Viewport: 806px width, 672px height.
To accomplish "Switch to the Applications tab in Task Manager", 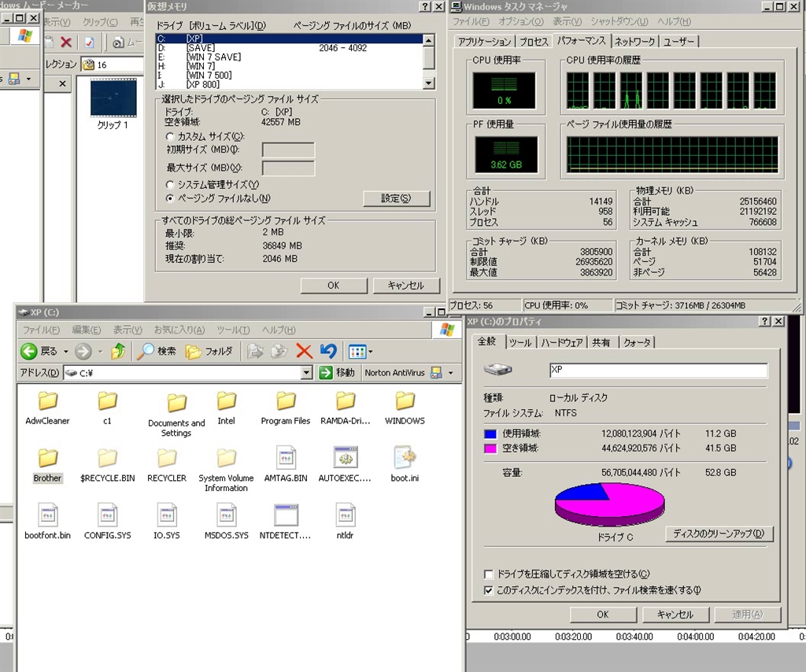I will (484, 42).
